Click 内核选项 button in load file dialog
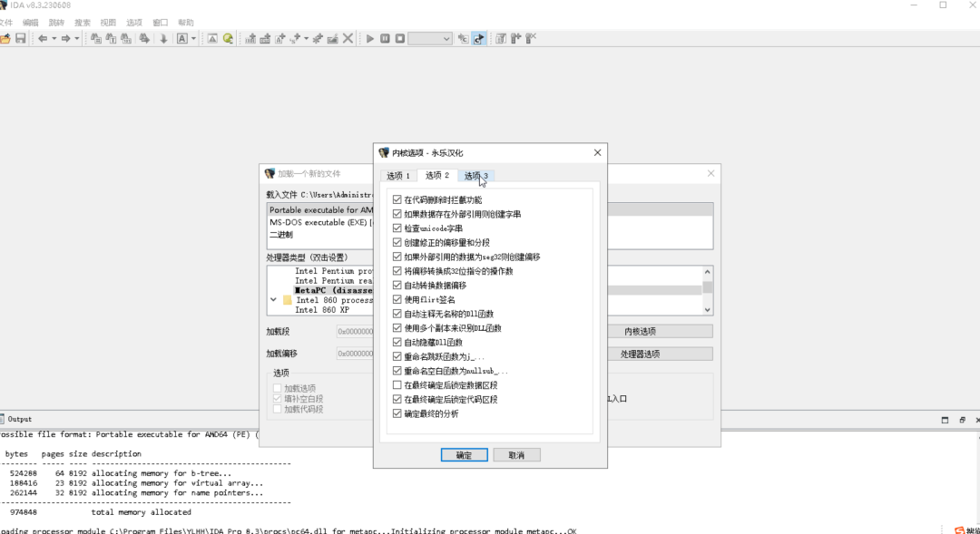The image size is (980, 534). [x=640, y=332]
